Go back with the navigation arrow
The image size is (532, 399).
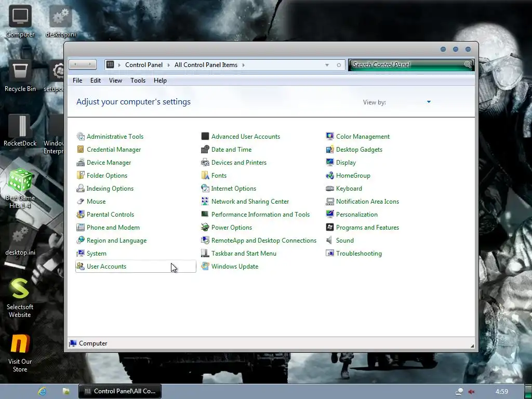coord(76,64)
